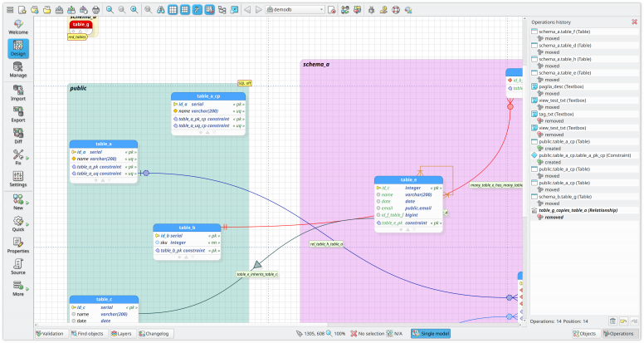Show the Operations panel tab
The height and width of the screenshot is (343, 644).
tap(619, 334)
